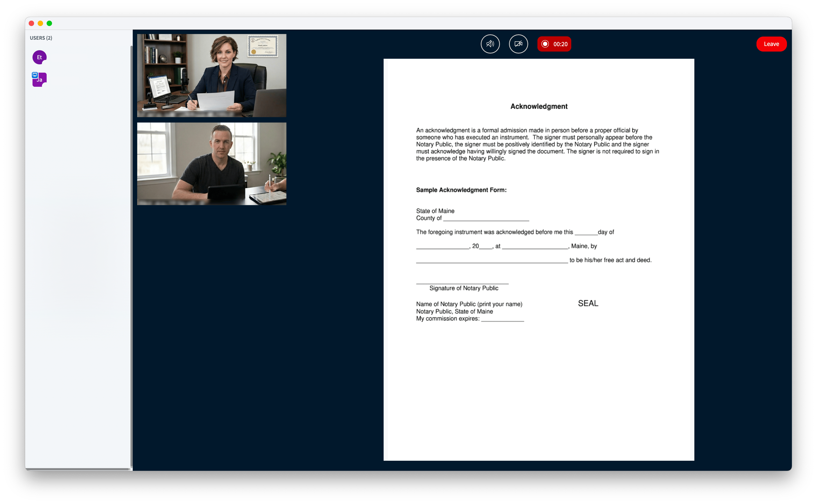817x504 pixels.
Task: Select the purple Et user avatar
Action: click(39, 57)
